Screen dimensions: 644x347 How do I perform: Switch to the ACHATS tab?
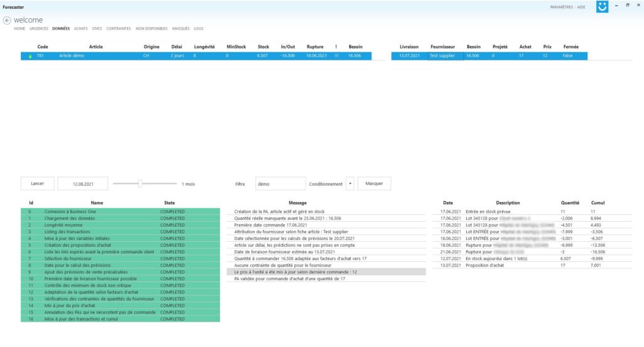coord(80,28)
